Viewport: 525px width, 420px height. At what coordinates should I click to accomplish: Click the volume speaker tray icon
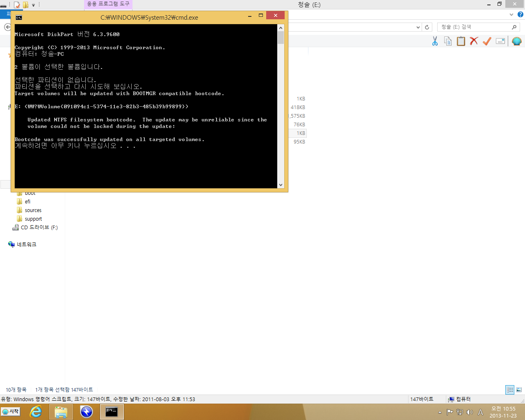pos(470,412)
